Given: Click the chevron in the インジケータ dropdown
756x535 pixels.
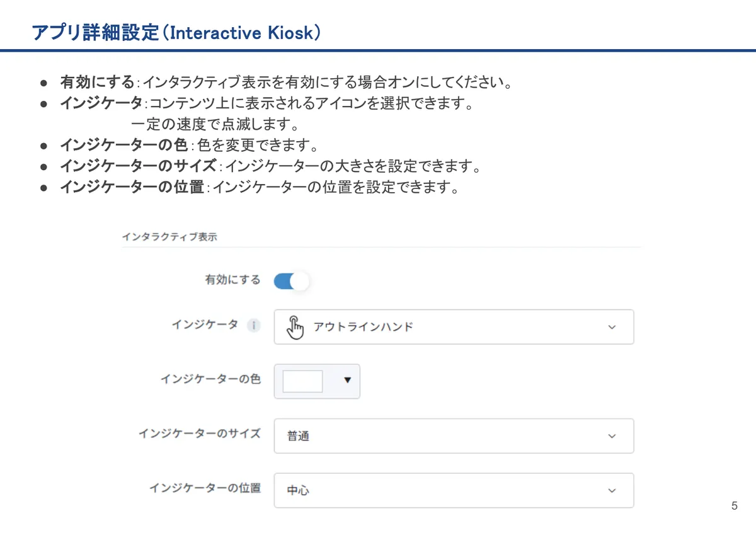Looking at the screenshot, I should pyautogui.click(x=611, y=327).
